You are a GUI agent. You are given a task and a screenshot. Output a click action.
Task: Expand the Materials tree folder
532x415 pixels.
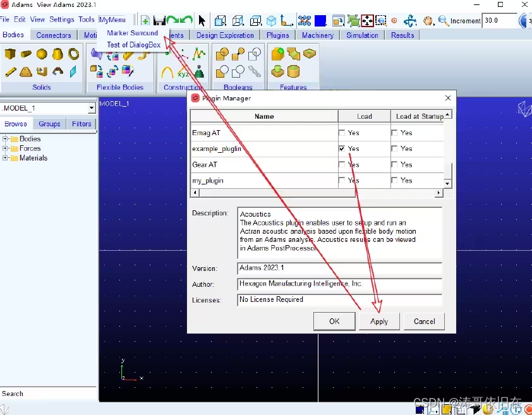click(x=5, y=158)
